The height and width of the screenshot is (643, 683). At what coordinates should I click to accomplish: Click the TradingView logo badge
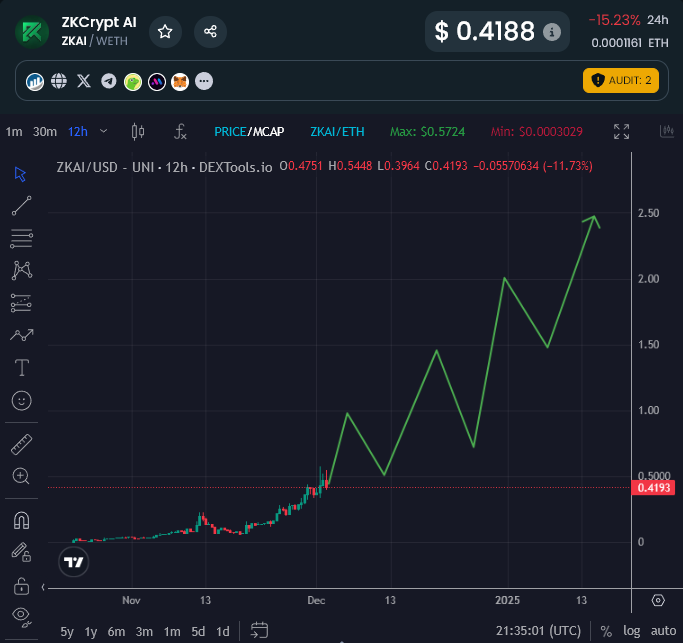coord(73,562)
